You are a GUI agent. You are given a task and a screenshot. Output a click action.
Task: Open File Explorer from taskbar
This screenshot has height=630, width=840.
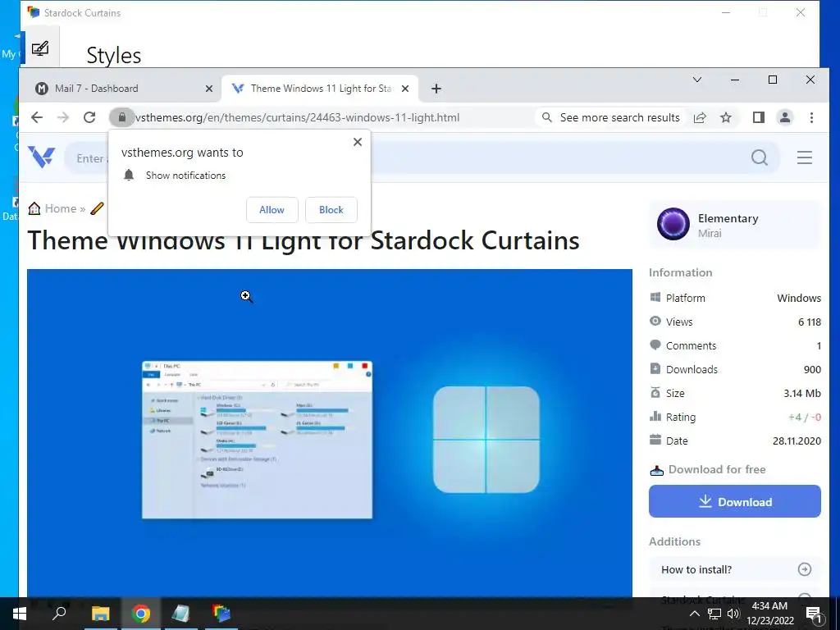pyautogui.click(x=100, y=614)
